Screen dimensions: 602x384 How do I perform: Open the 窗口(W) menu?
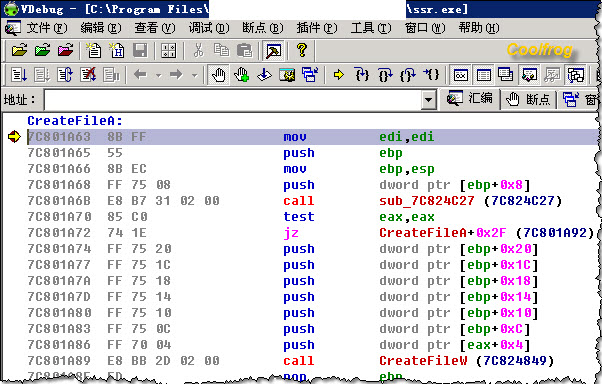[x=425, y=28]
